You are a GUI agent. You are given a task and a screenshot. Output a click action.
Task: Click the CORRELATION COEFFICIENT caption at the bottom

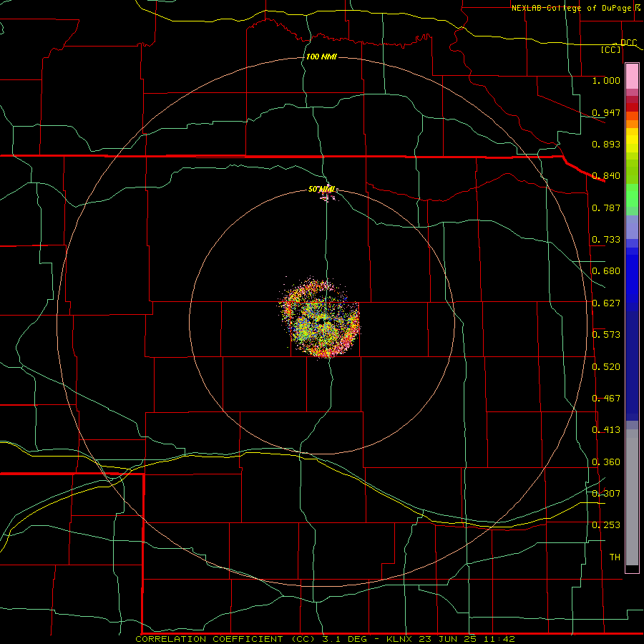point(325,639)
